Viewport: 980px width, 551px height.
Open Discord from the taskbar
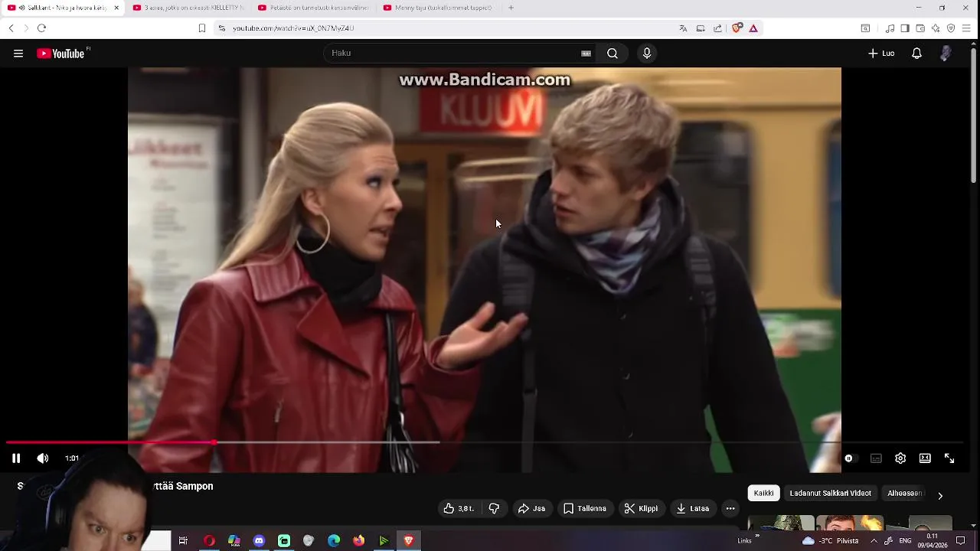pos(259,541)
